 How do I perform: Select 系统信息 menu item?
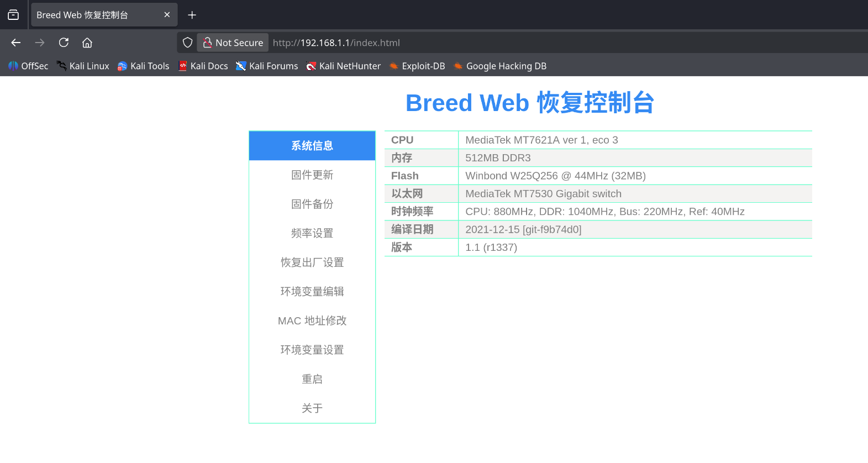pos(312,146)
